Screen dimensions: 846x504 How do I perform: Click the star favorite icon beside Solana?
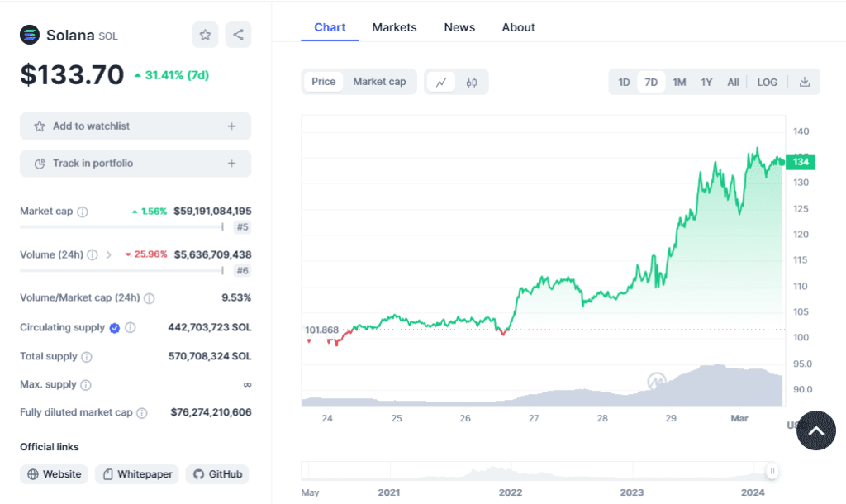205,35
